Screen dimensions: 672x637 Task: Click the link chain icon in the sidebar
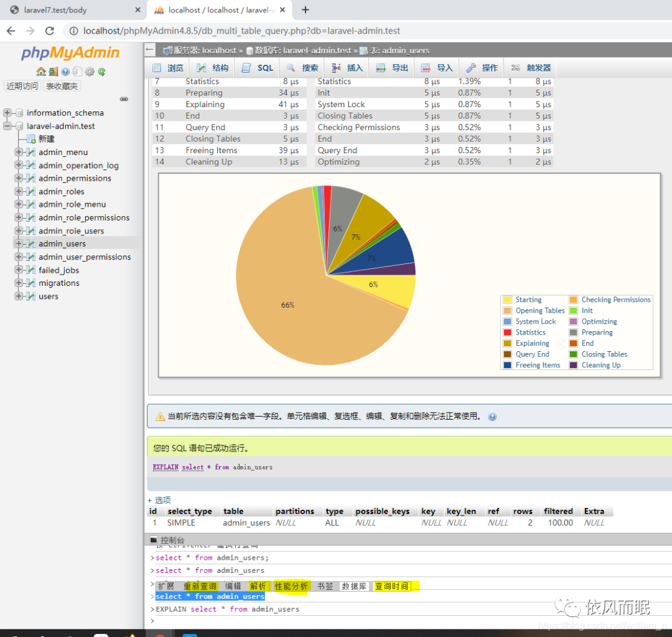(124, 99)
